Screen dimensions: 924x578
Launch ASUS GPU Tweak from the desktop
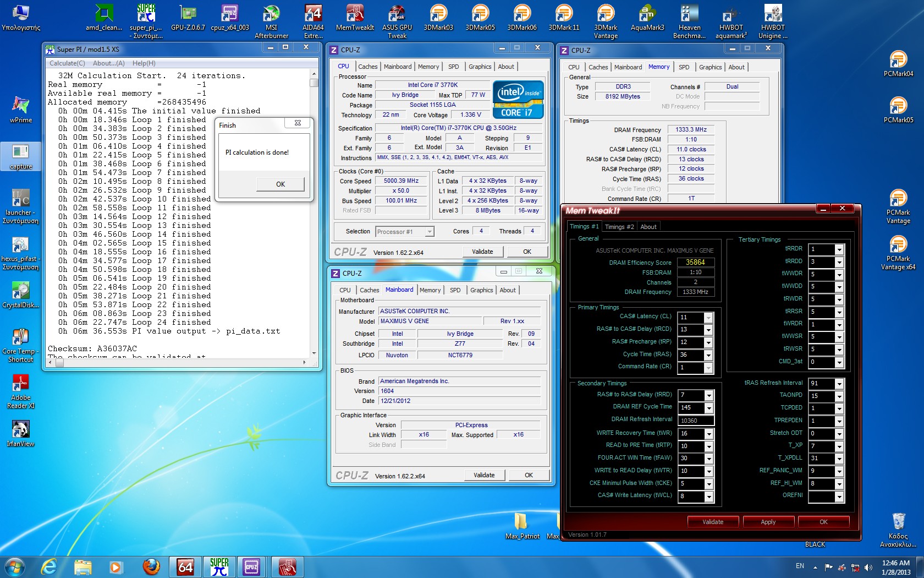[397, 22]
